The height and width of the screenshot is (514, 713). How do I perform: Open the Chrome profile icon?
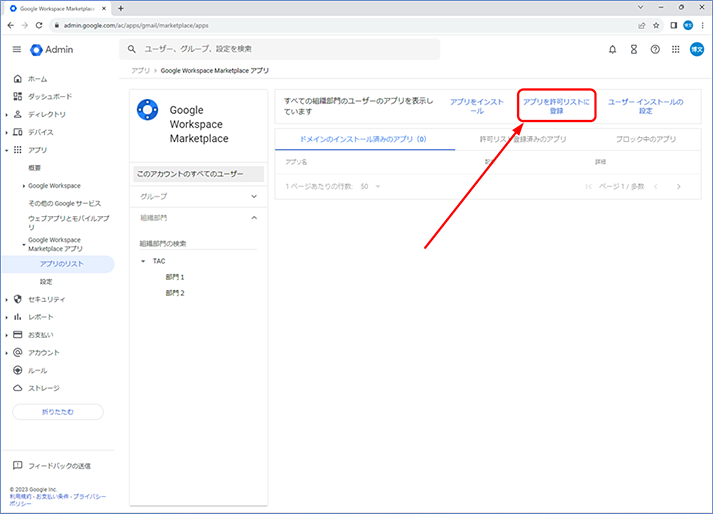(688, 25)
